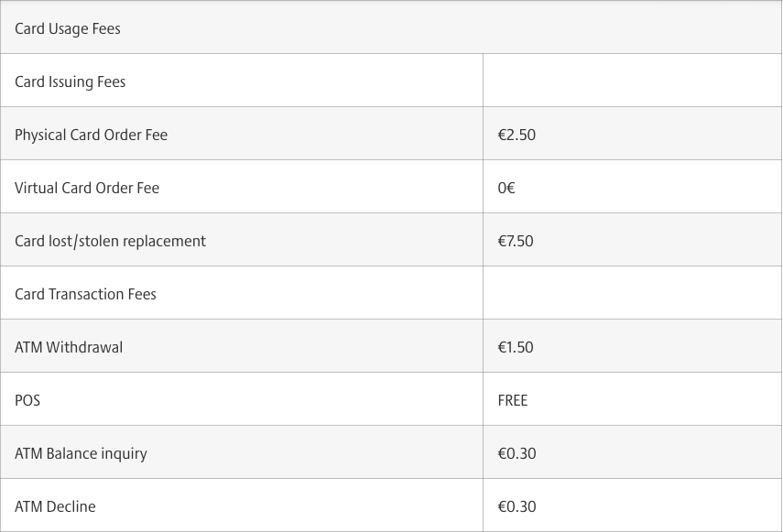The image size is (783, 532).
Task: Select the €7.50 replacement fee value
Action: (x=516, y=241)
